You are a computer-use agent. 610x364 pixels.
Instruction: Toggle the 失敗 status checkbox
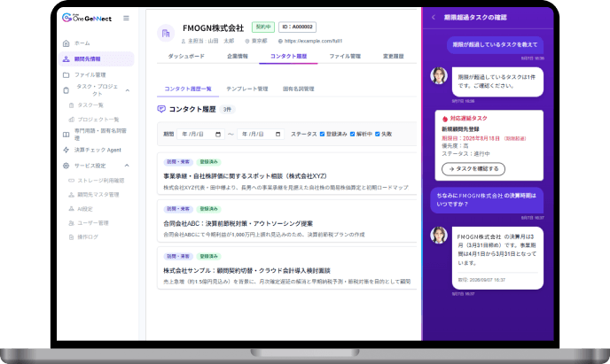click(x=378, y=134)
